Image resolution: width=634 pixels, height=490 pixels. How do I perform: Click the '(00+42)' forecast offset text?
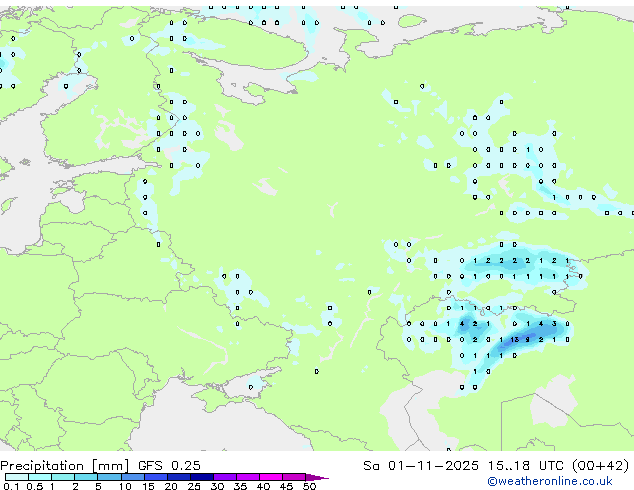click(600, 466)
